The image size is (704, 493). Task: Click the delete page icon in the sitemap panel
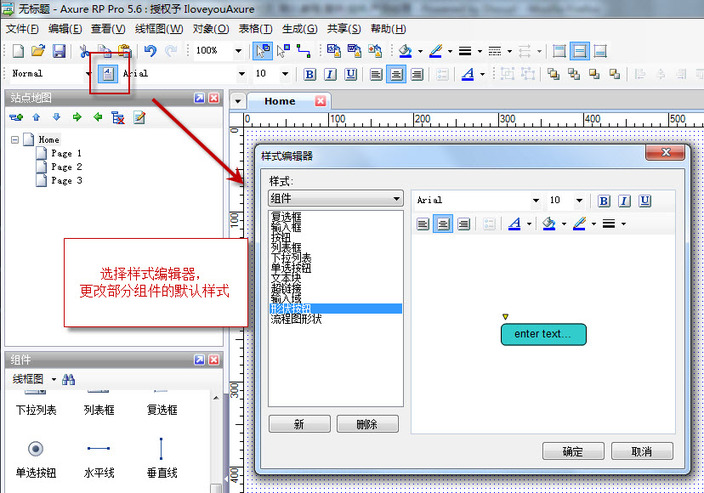click(x=118, y=118)
